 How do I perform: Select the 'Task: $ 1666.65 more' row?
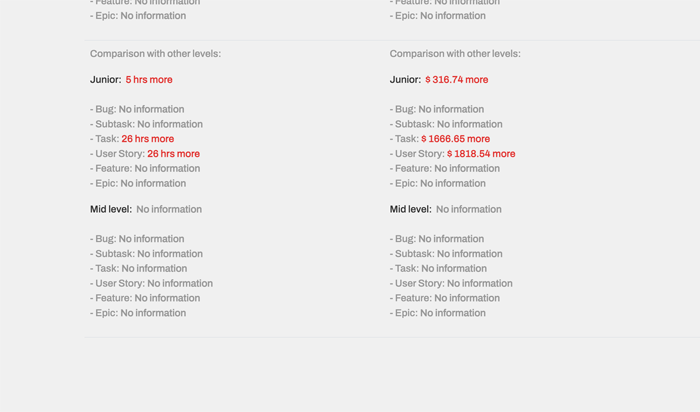click(439, 139)
